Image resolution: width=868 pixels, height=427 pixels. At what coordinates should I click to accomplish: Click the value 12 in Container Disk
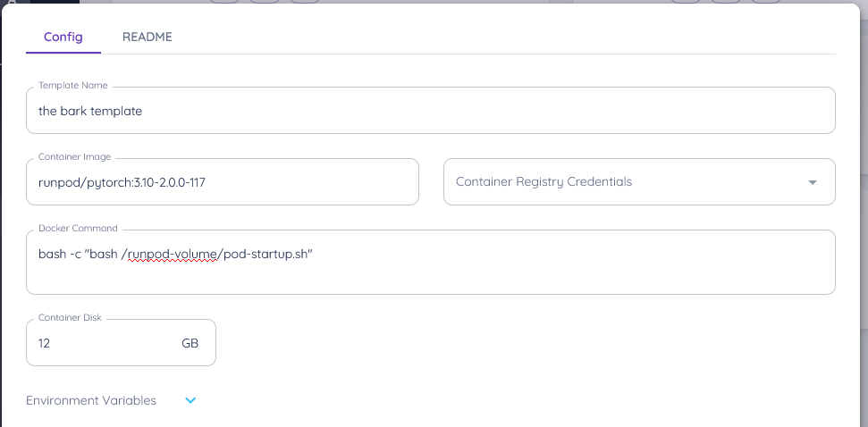pos(44,343)
